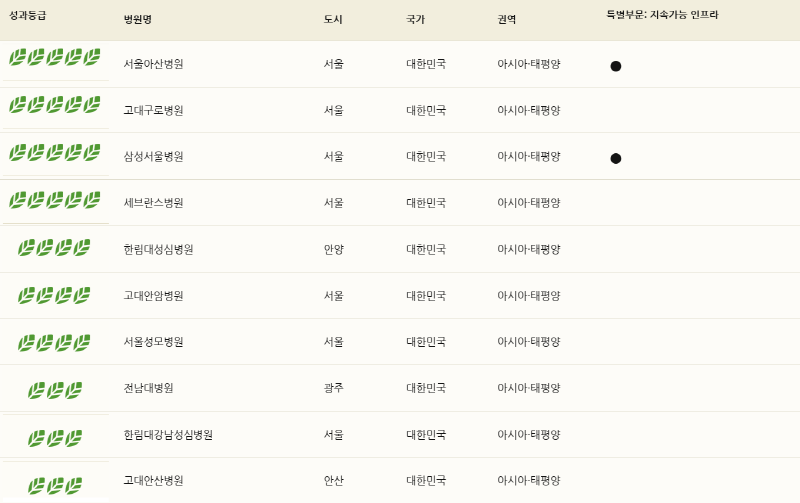
Task: Click the five-leaf rating for 삼성서울병원
Action: pos(55,153)
